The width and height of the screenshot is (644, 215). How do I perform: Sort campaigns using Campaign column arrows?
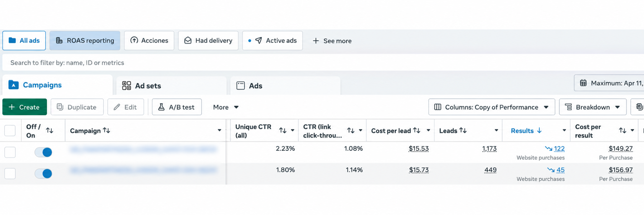coord(107,130)
